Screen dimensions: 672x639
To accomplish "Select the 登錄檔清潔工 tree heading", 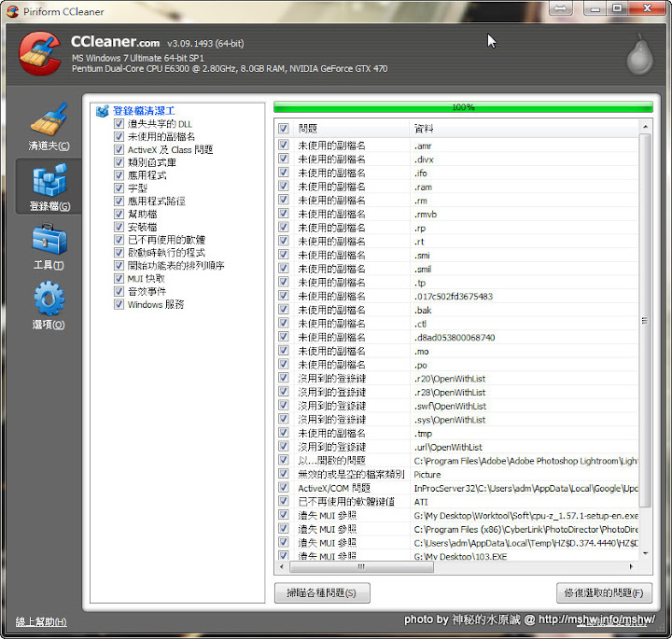I will 144,111.
